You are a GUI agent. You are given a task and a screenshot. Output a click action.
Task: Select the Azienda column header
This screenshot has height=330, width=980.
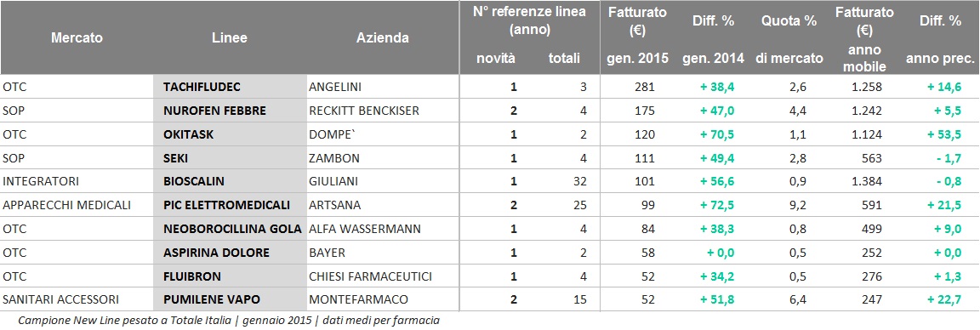(383, 38)
